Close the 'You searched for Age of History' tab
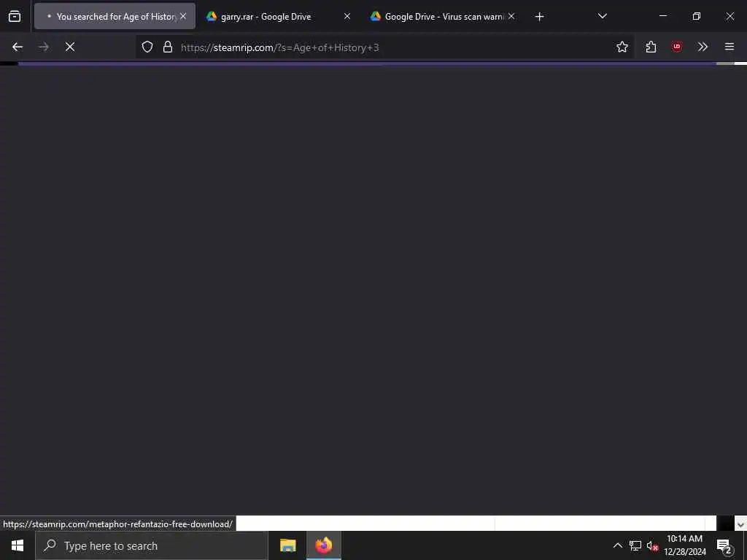The width and height of the screenshot is (747, 560). click(x=183, y=16)
